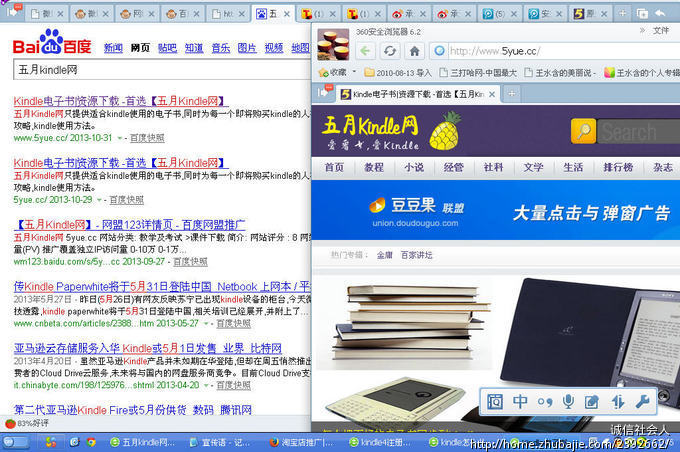Open the 网盟123详情页 result link
This screenshot has width=680, height=452.
click(129, 225)
